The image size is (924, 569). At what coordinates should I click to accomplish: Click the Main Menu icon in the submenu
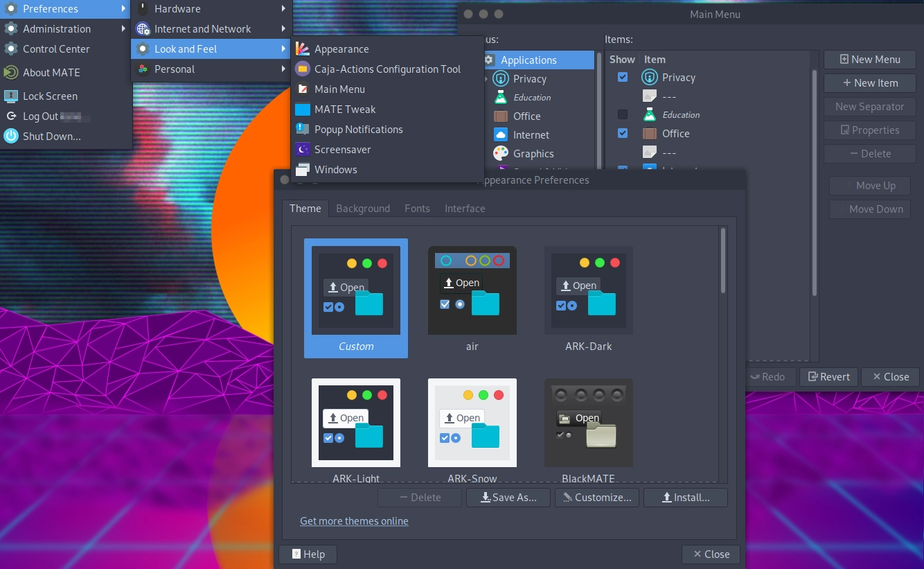tap(302, 89)
